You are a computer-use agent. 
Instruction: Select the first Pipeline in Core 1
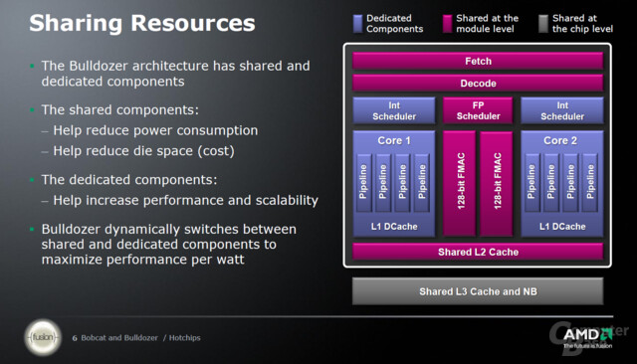363,182
